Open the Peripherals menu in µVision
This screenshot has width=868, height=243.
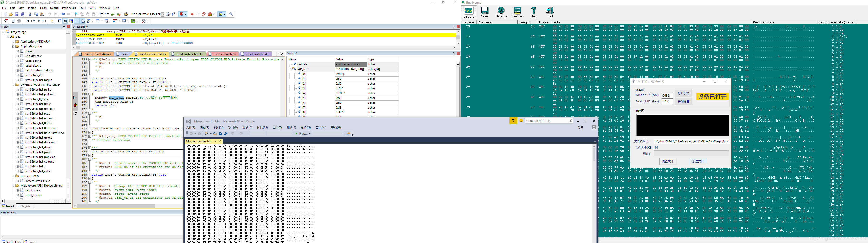tap(69, 8)
